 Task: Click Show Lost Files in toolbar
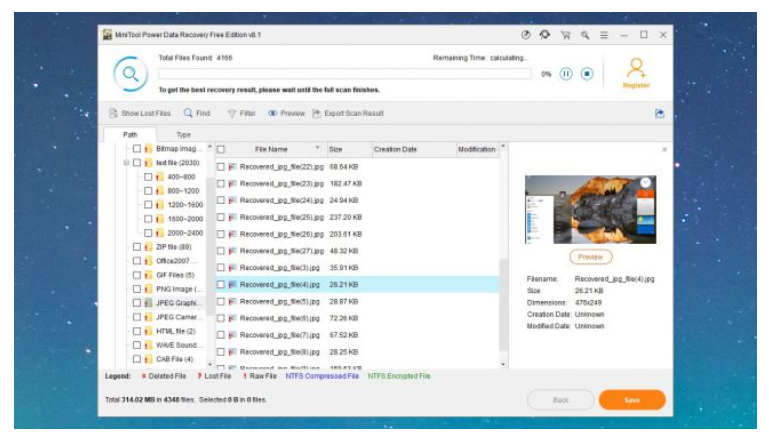[139, 113]
